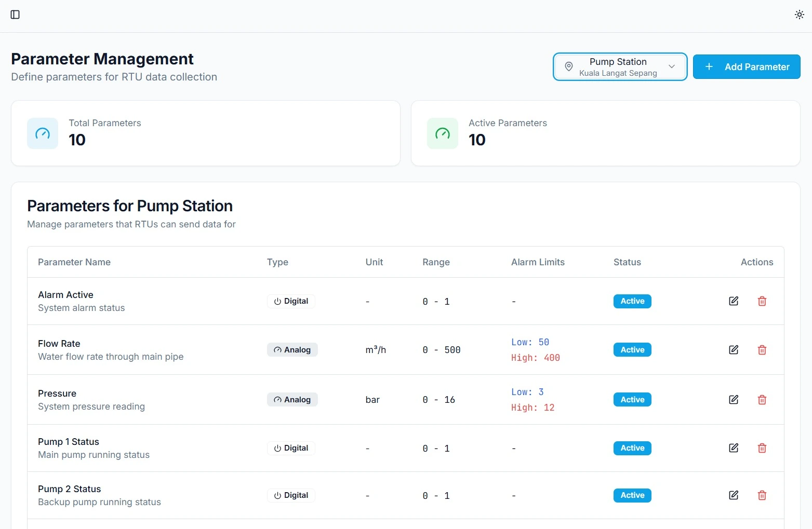Click 'Water flow rate through main pipe' description
812x529 pixels.
tap(111, 357)
